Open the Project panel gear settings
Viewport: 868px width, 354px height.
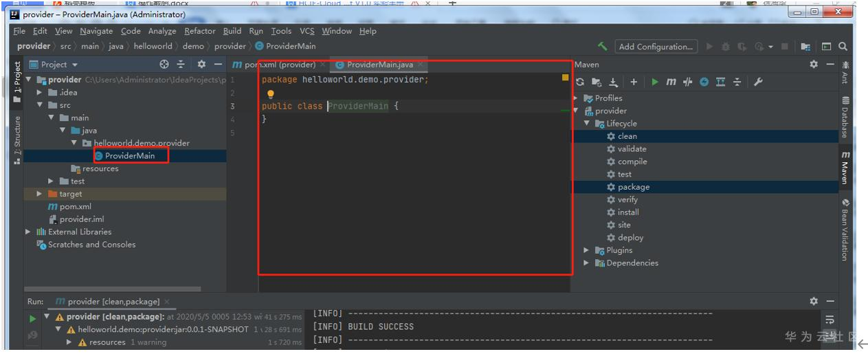pos(201,64)
